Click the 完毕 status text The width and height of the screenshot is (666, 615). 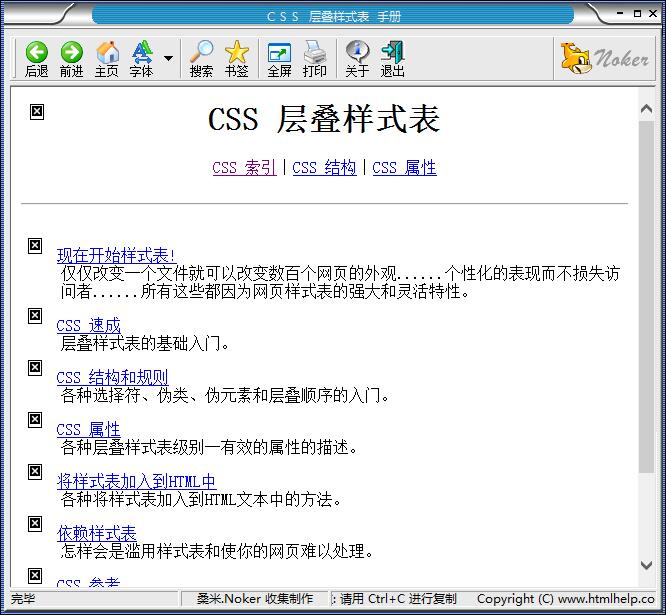point(23,599)
